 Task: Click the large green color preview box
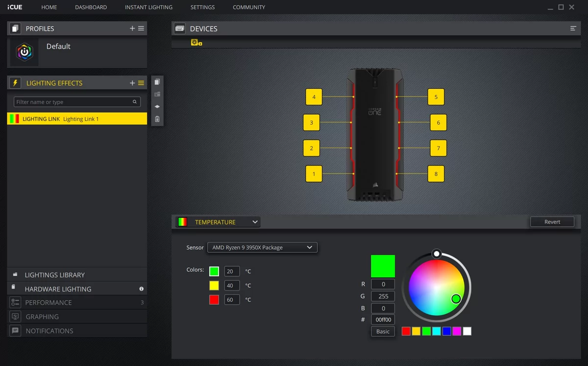[x=383, y=266]
